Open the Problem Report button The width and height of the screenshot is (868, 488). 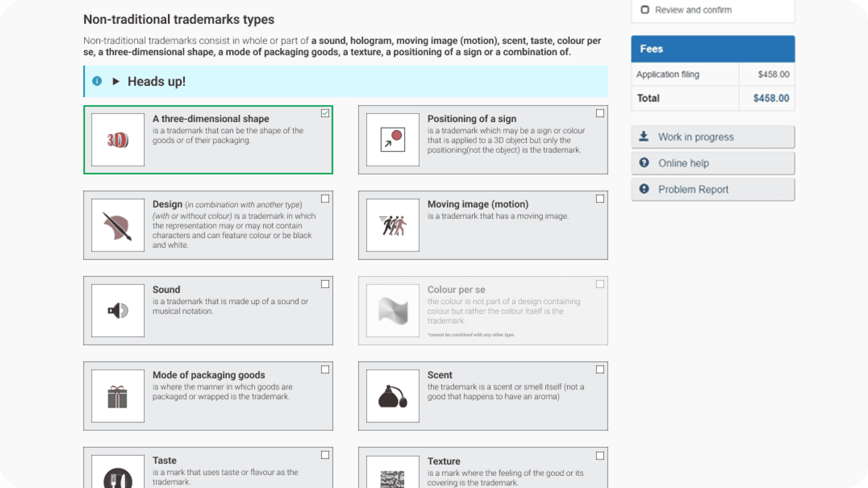point(713,189)
